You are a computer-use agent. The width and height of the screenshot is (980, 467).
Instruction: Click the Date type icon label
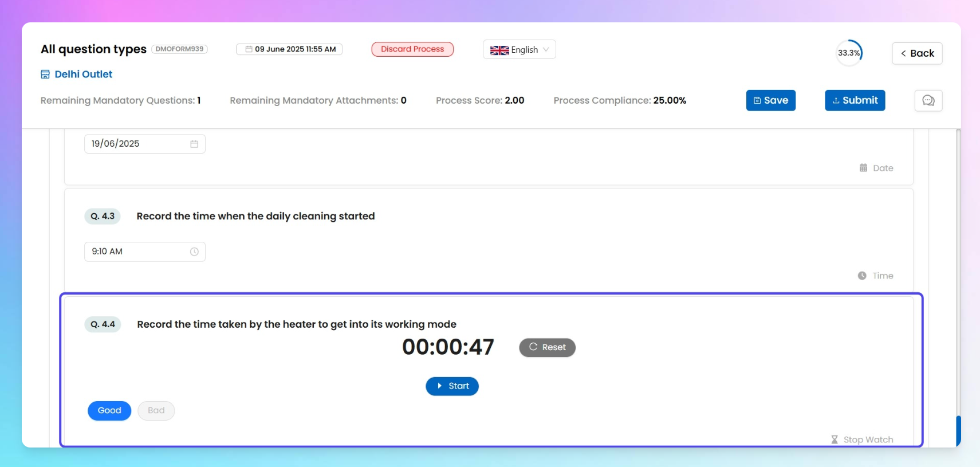(876, 168)
